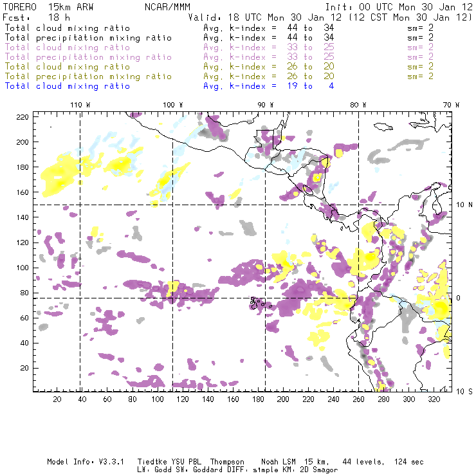Click the blue 'Avg. k-index = 19 to 4' value
Viewport: 476px width, 476px height.
point(269,86)
